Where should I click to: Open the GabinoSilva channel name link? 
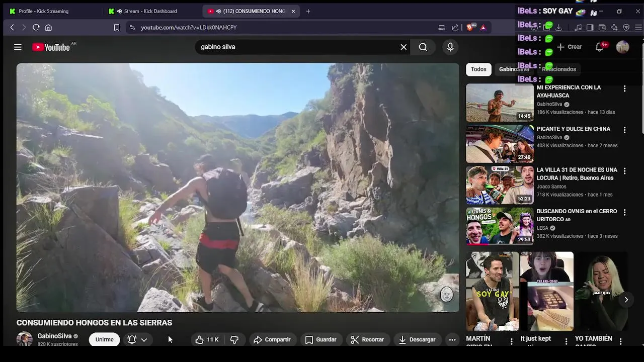(54, 336)
